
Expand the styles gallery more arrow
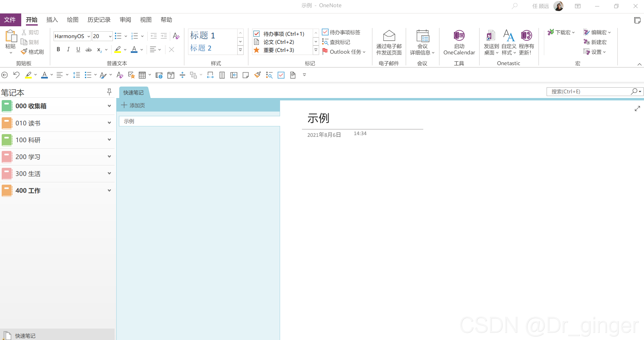pyautogui.click(x=241, y=50)
